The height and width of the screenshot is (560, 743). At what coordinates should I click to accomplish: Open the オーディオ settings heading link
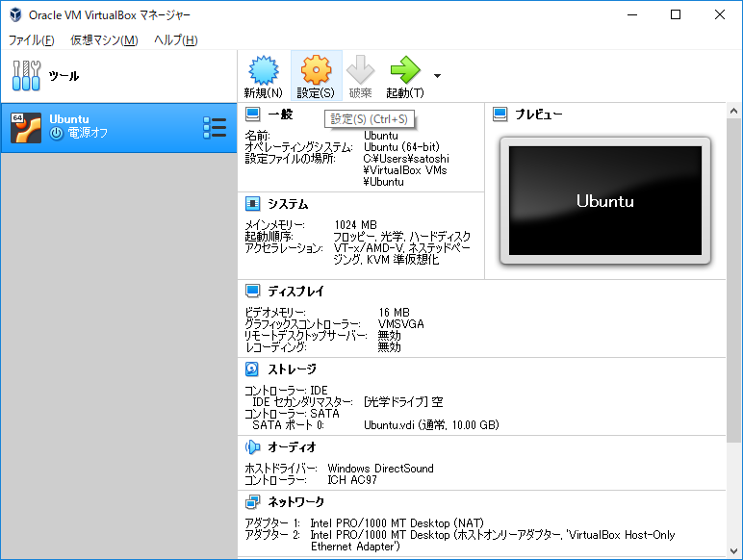pos(292,446)
